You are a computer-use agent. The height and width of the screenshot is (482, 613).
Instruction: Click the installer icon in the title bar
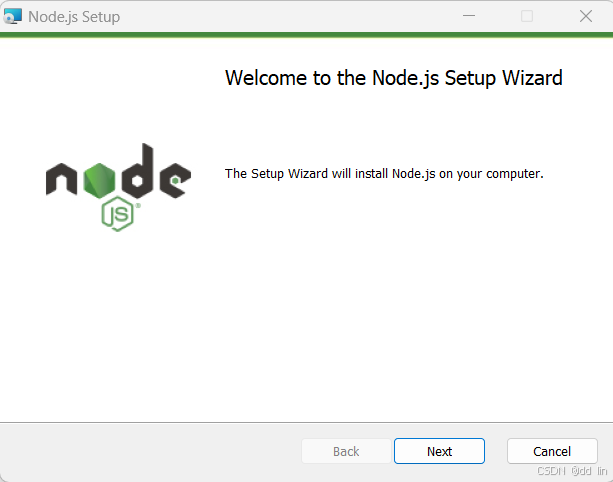(12, 16)
